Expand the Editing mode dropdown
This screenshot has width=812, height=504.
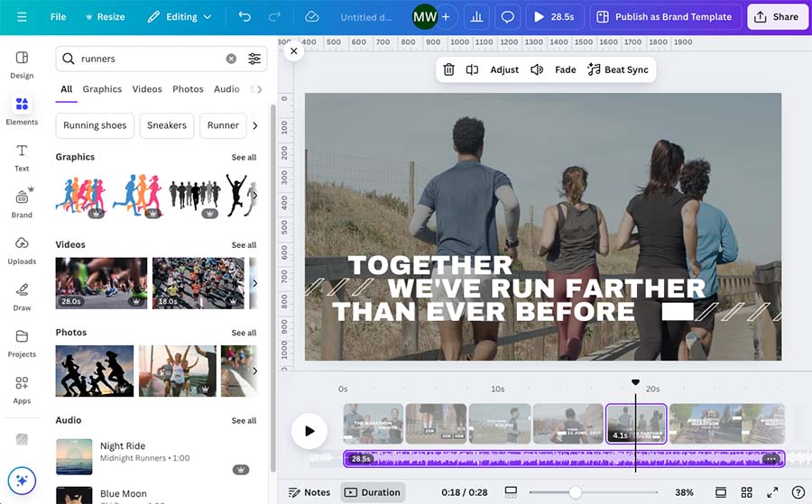click(x=180, y=17)
